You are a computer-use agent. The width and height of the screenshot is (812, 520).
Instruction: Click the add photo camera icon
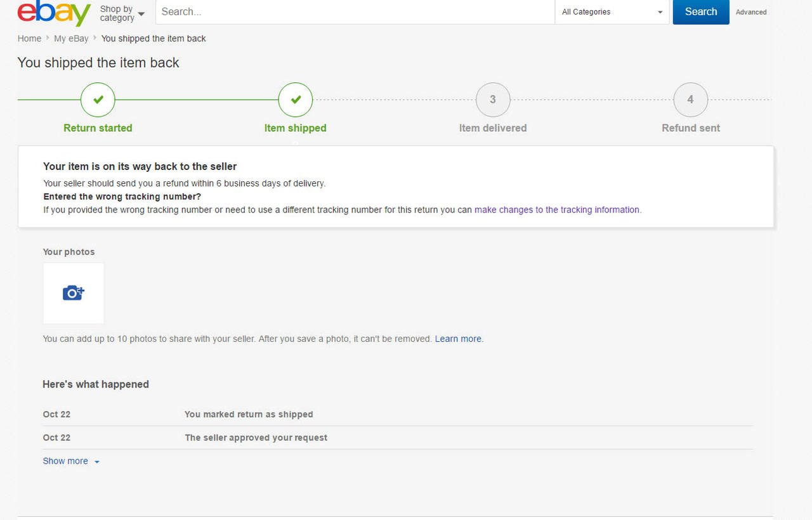point(74,293)
